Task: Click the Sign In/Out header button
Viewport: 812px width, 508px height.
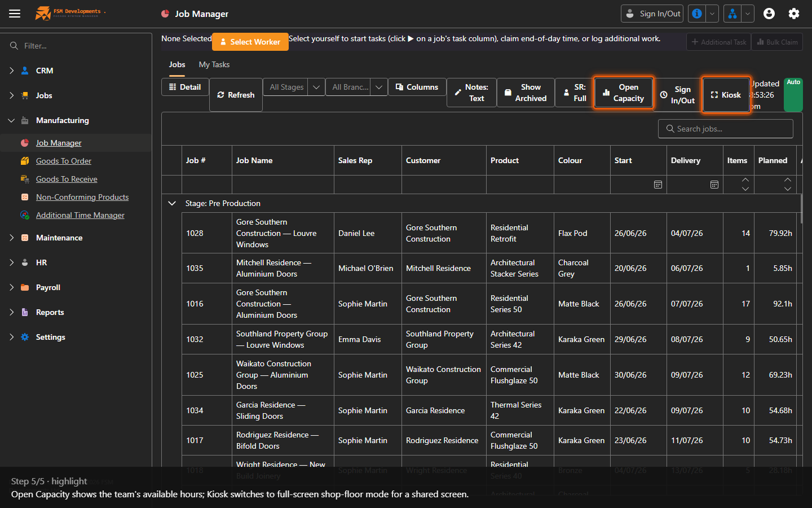Action: (652, 14)
